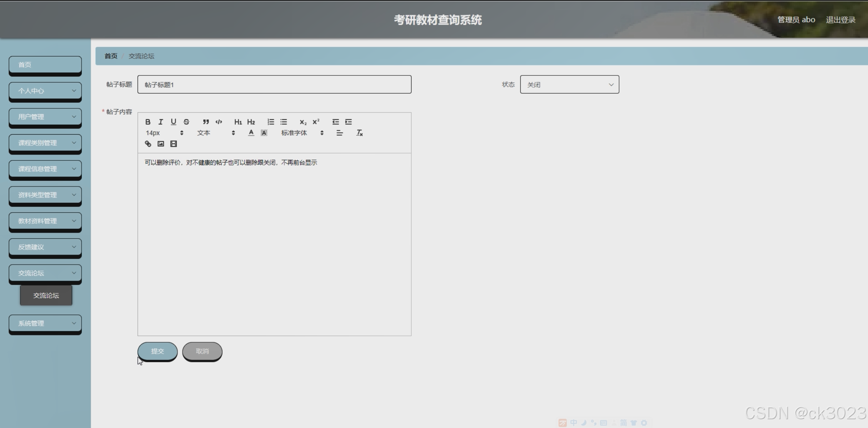Screen dimensions: 868x428
Task: Apply subscript formatting
Action: (x=303, y=122)
